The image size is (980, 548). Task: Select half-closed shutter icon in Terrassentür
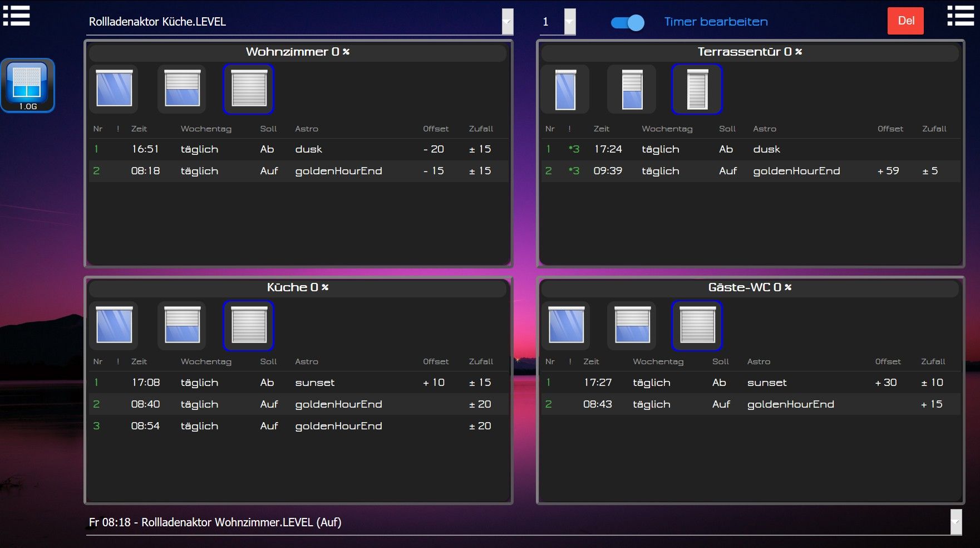(632, 89)
